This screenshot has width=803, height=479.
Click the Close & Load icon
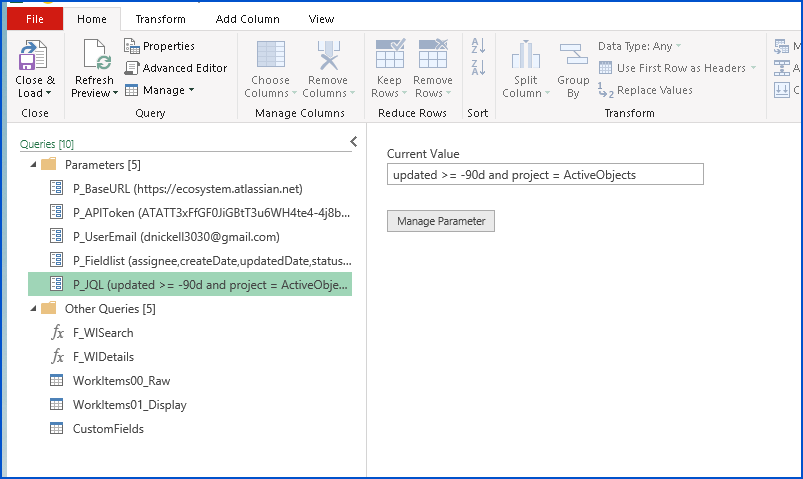[x=33, y=55]
